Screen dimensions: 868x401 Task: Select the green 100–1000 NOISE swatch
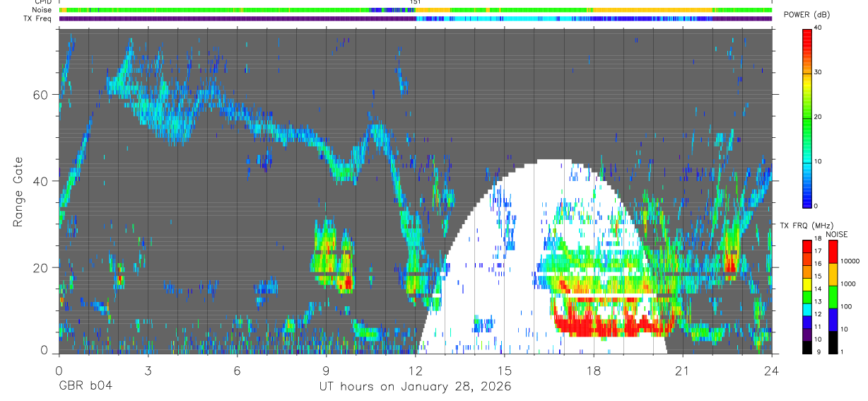[x=833, y=297]
